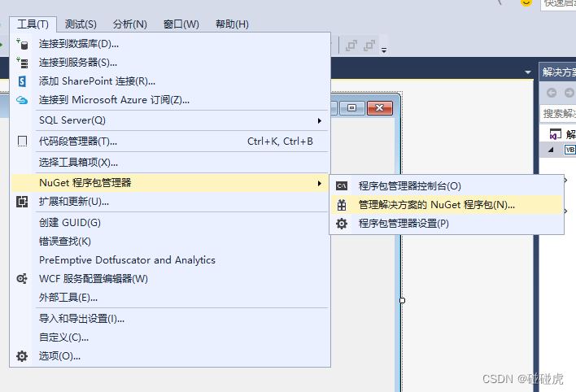Click the VB project icon
Viewport: 576px width, 392px height.
(x=569, y=150)
